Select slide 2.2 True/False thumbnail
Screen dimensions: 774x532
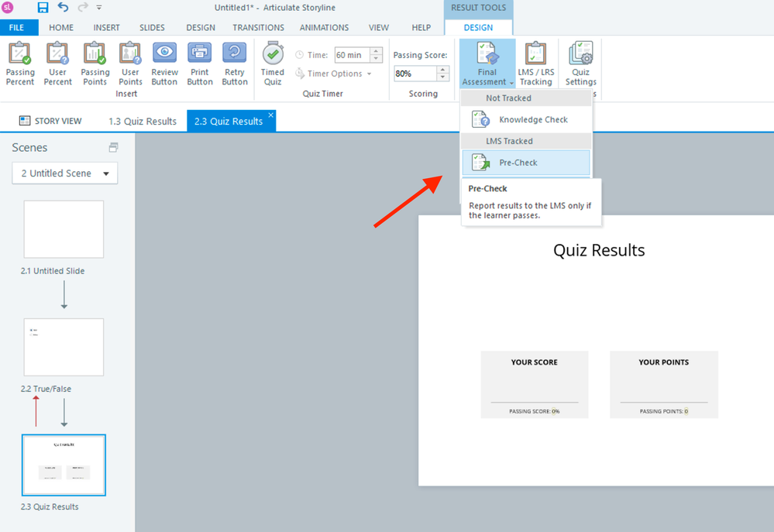point(64,347)
